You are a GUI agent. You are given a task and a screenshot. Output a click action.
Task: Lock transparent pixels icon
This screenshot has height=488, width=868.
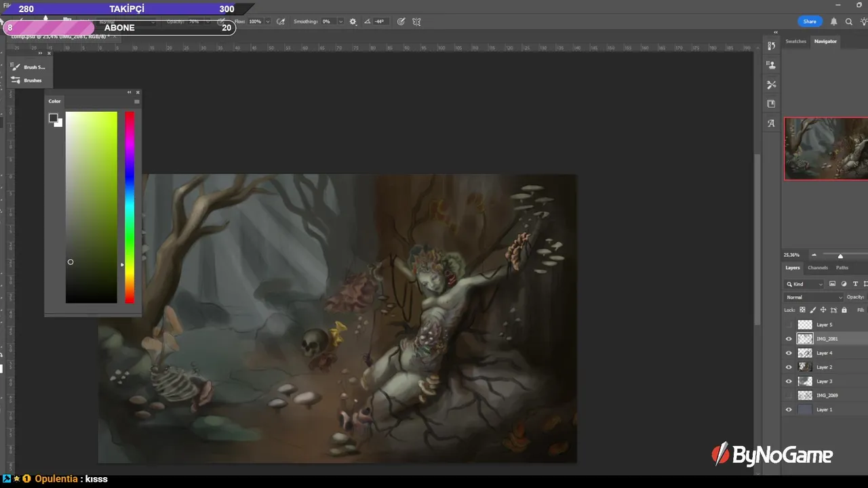coord(802,310)
